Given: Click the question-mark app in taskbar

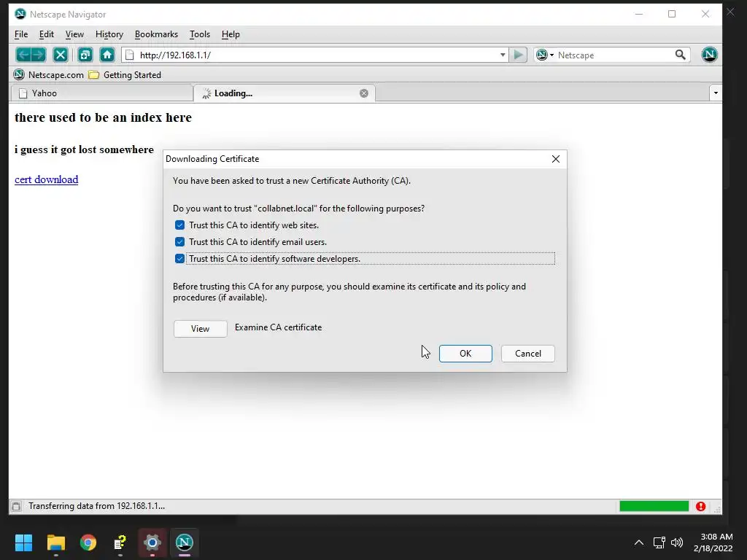Looking at the screenshot, I should click(120, 542).
